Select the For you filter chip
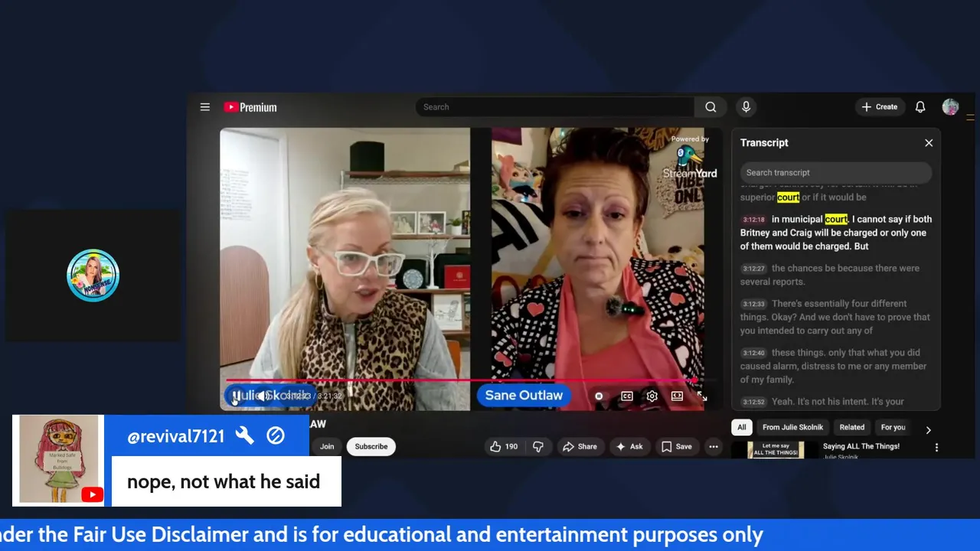The image size is (980, 551). click(x=893, y=428)
